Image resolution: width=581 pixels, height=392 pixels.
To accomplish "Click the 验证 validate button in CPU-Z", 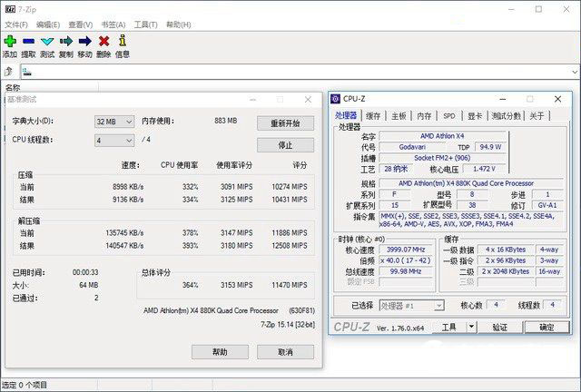I will [500, 327].
